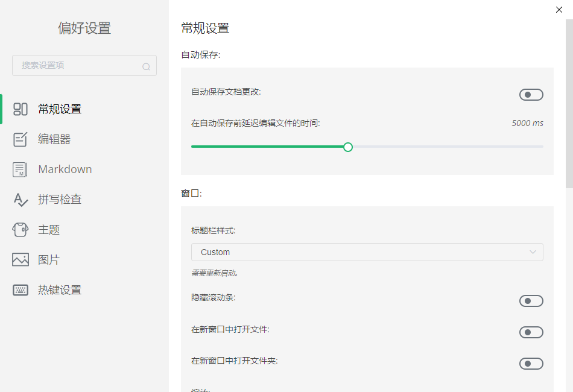Viewport: 573px width, 392px height.
Task: Open the 拼写检查 settings section
Action: click(x=60, y=200)
